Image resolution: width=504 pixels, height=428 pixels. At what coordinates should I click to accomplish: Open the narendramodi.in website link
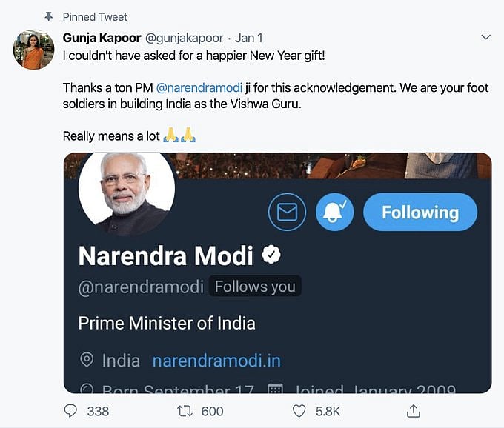click(216, 361)
